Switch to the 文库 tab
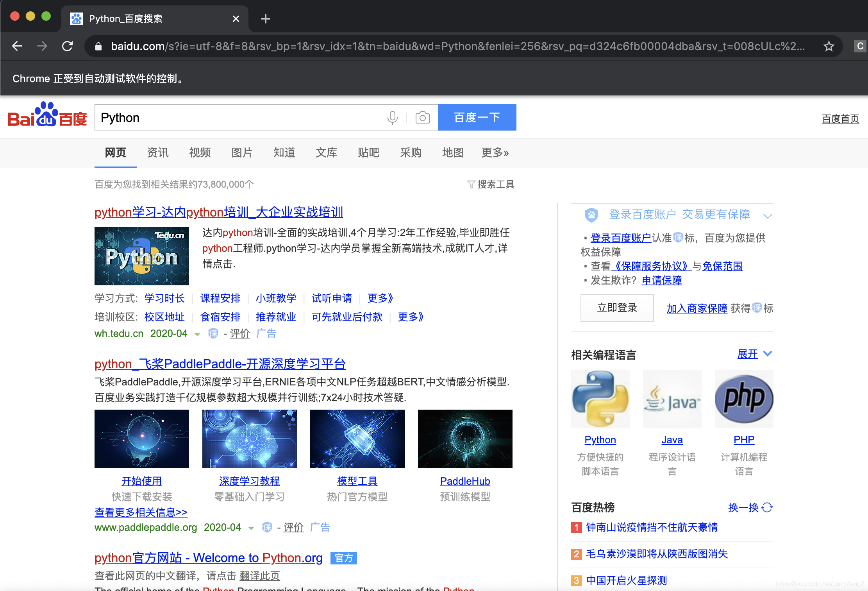 [327, 152]
